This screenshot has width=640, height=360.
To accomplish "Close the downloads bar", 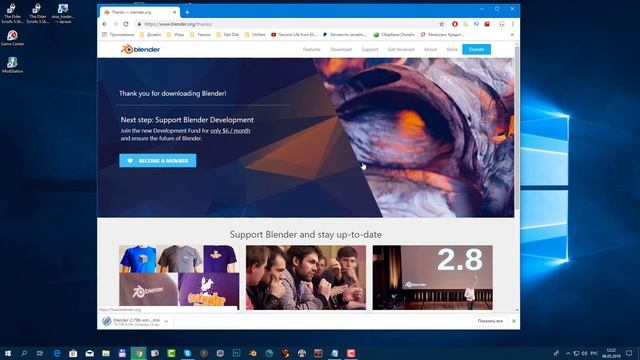I will tap(514, 321).
